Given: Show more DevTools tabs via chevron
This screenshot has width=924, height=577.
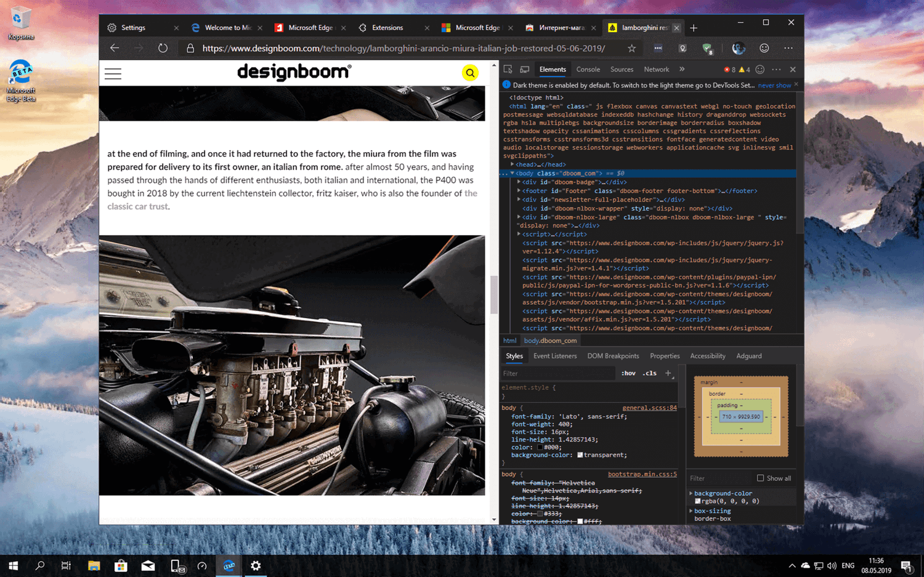Looking at the screenshot, I should [682, 70].
